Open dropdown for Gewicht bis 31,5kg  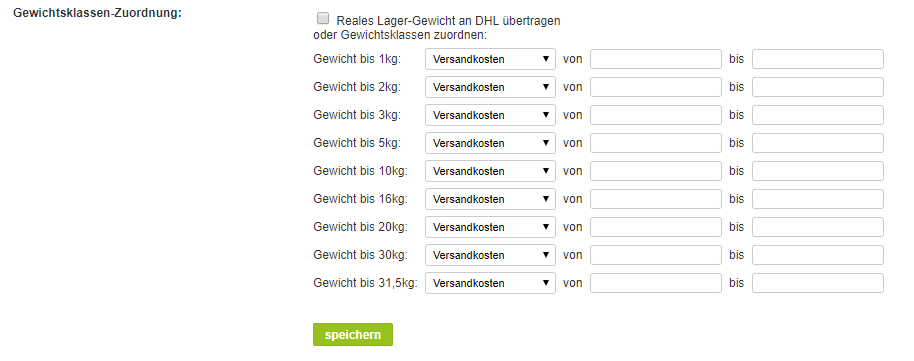coord(490,283)
